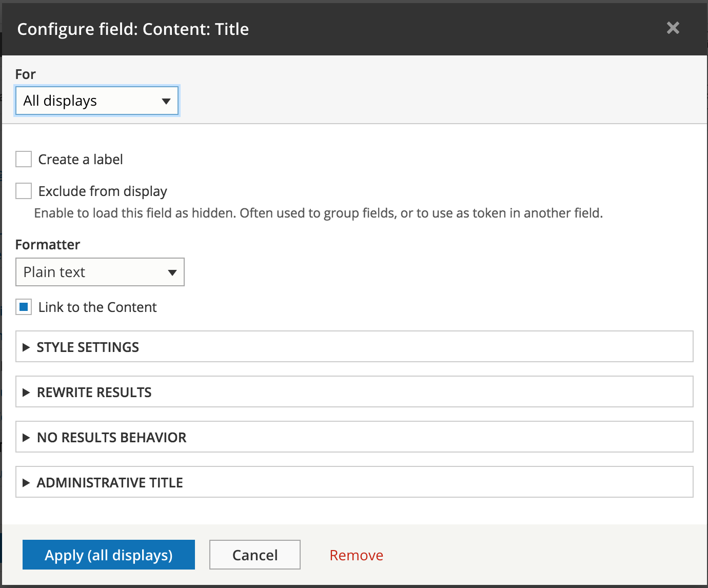
Task: Click the No Results Behavior triangle
Action: 26,438
